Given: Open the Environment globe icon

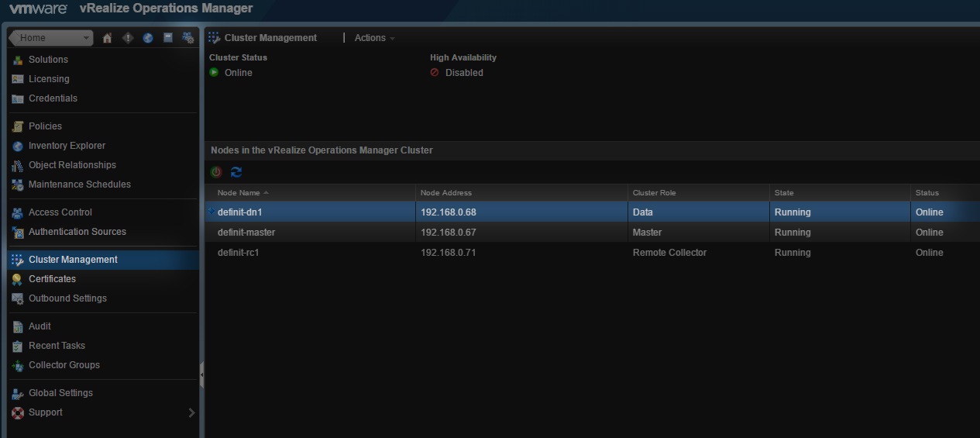Looking at the screenshot, I should [x=148, y=38].
